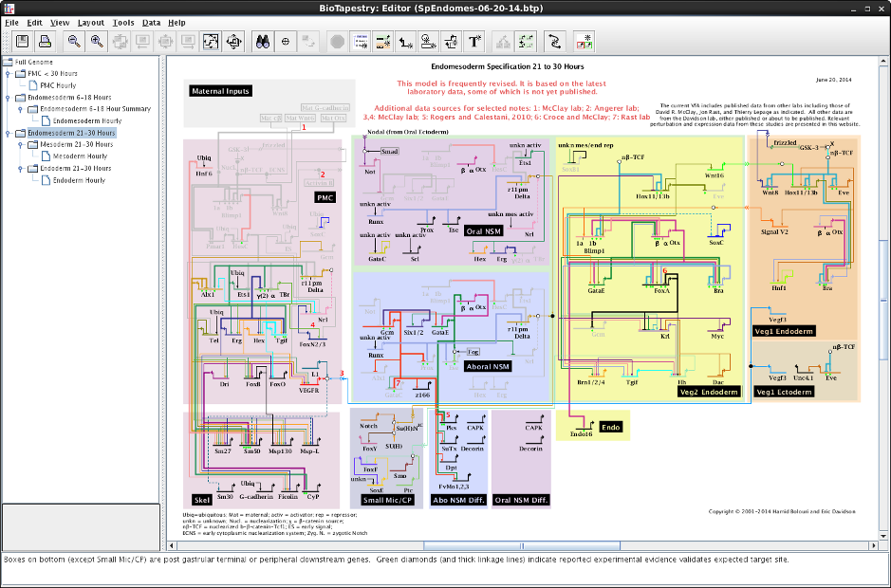
Task: Collapse the PMC < 30 Hours node
Action: click(x=9, y=73)
